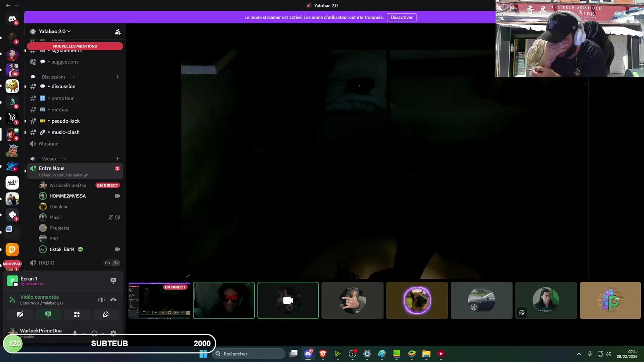Viewport: 644px width, 362px height.
Task: Add a channel to Discussions category
Action: tap(117, 77)
